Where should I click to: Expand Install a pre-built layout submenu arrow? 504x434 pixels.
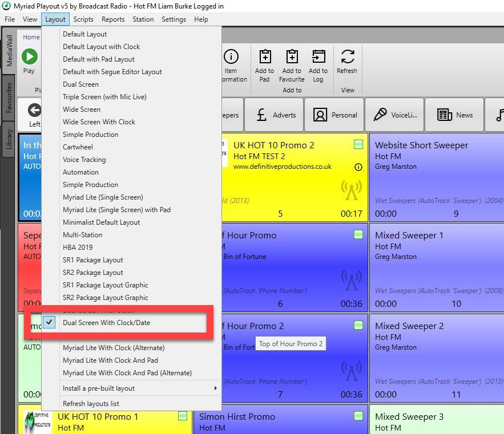215,388
